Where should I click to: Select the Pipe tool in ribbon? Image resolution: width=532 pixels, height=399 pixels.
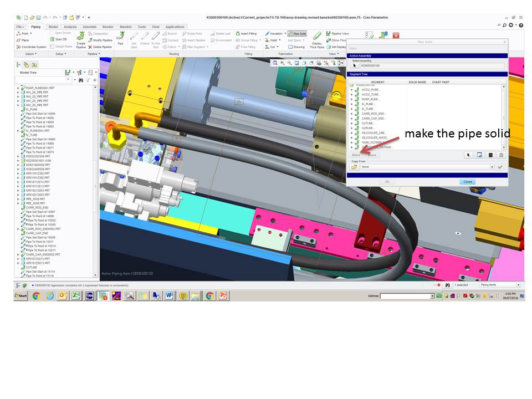120,38
